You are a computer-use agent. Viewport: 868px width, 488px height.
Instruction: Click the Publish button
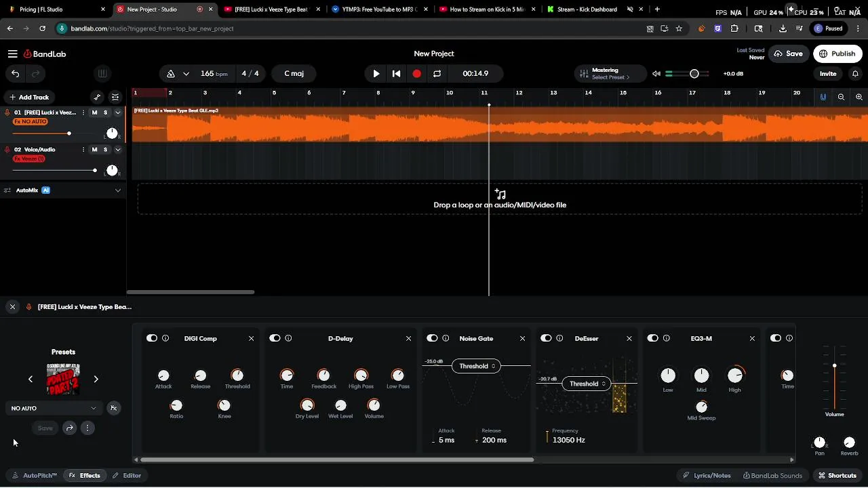(x=837, y=54)
